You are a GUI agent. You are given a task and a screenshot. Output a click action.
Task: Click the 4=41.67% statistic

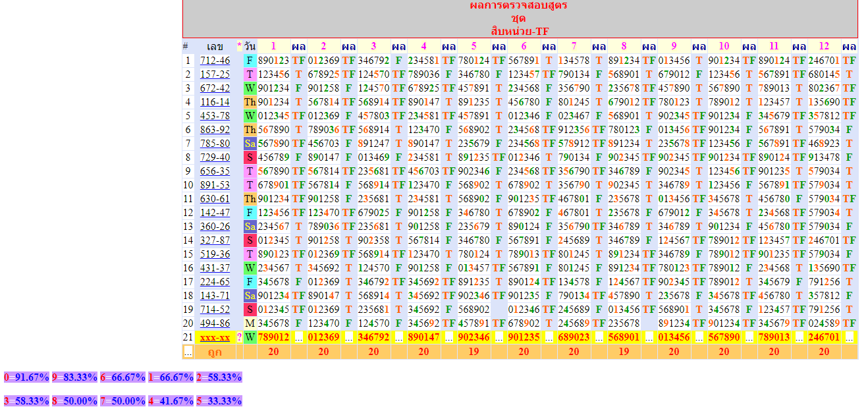(171, 400)
